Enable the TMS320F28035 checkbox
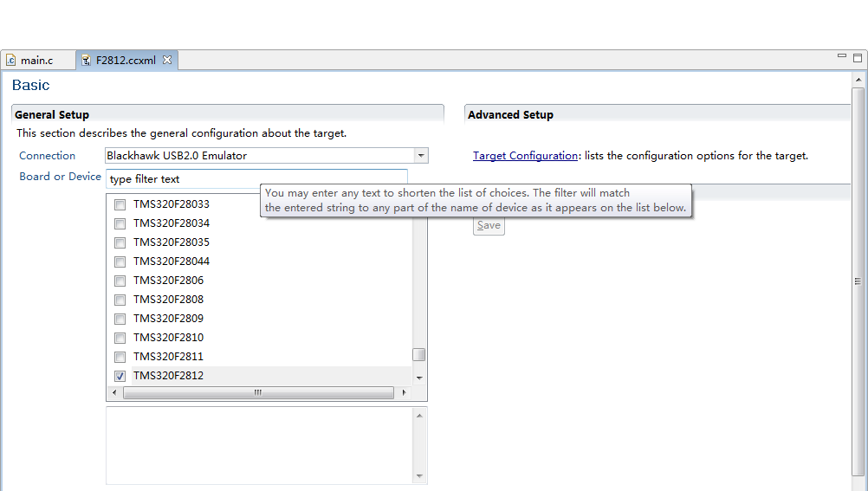This screenshot has width=868, height=491. click(120, 242)
